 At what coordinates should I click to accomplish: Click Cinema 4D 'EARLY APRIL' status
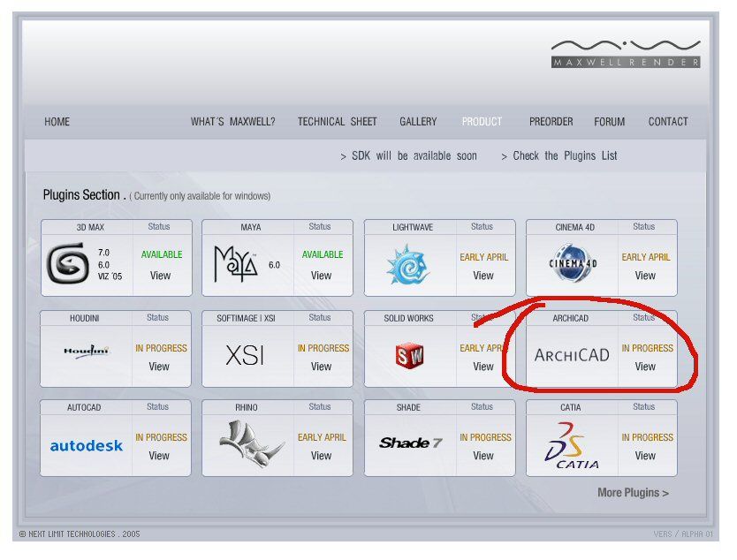[x=646, y=257]
